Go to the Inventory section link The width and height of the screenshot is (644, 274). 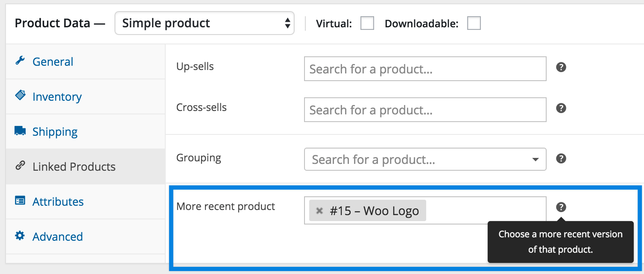(57, 96)
